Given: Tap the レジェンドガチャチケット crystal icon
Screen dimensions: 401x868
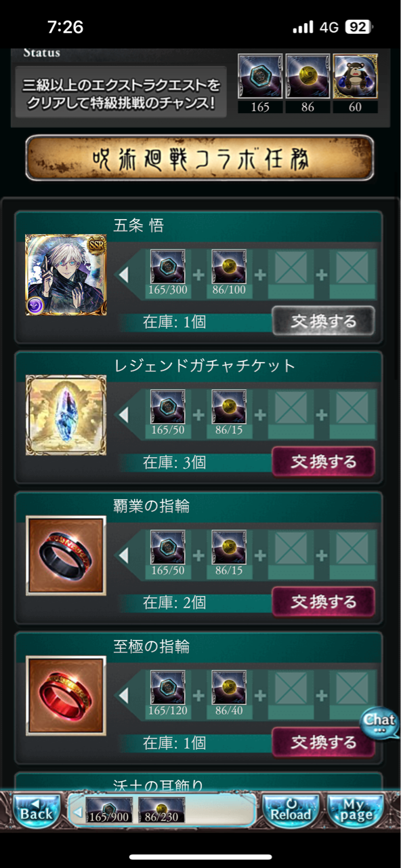Looking at the screenshot, I should coord(66,415).
